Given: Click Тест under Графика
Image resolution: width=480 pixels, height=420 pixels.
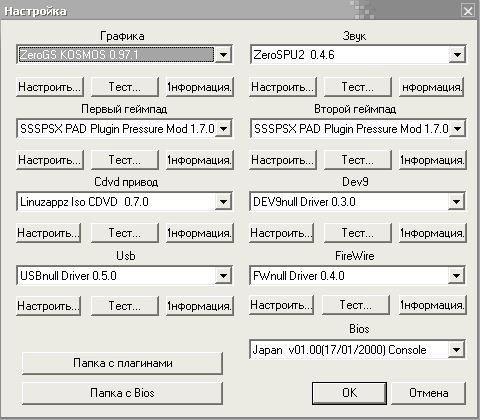Looking at the screenshot, I should pyautogui.click(x=125, y=87).
